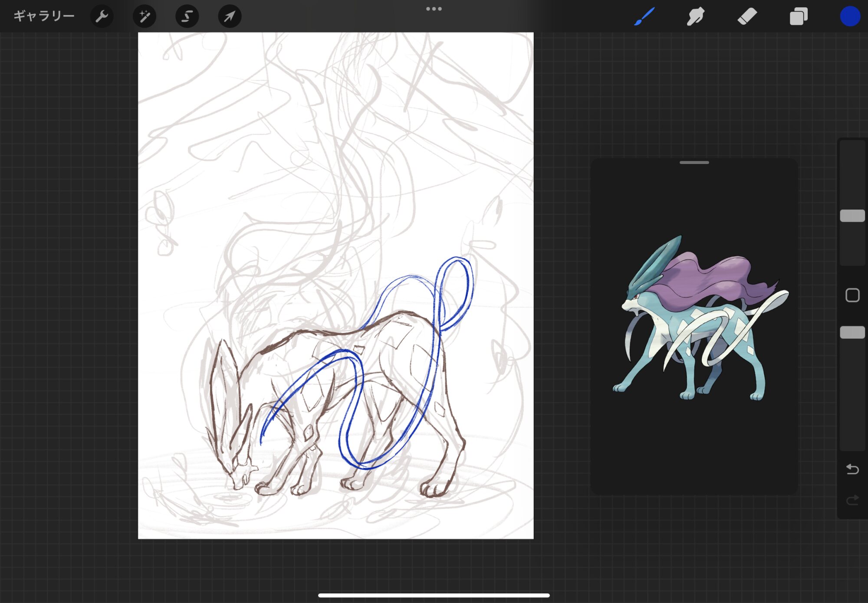Screen dimensions: 868x603
Task: Select the Eraser tool
Action: click(x=747, y=16)
